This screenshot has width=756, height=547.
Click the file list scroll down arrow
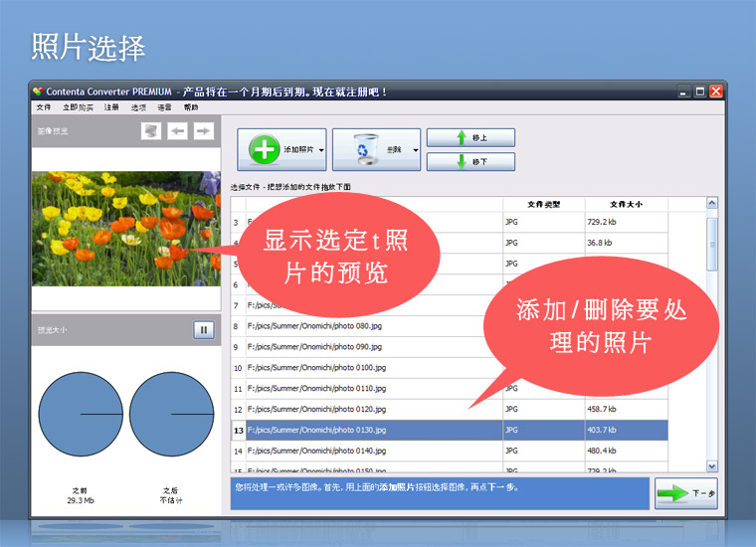tap(711, 465)
